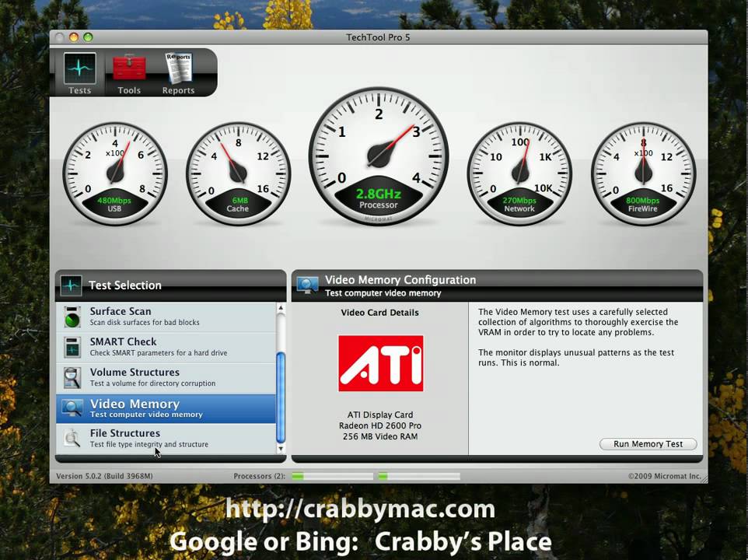Click the Surface Scan disk icon
This screenshot has width=748, height=560.
(72, 317)
